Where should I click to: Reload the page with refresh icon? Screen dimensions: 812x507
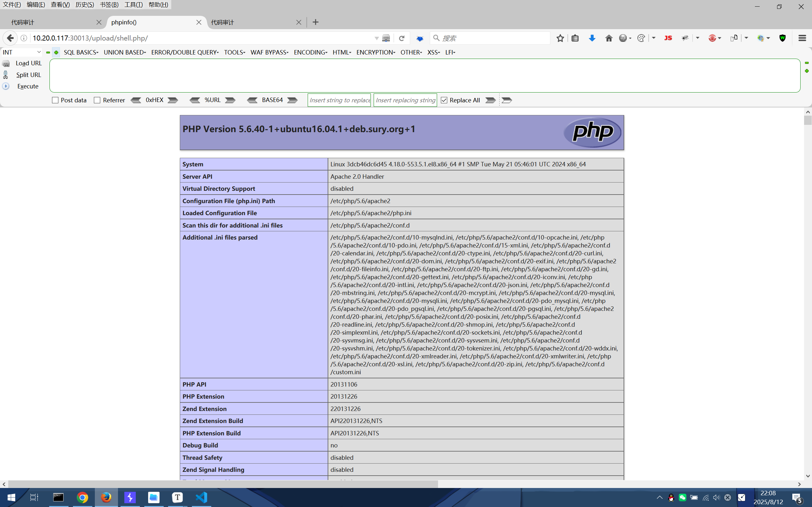pyautogui.click(x=402, y=38)
